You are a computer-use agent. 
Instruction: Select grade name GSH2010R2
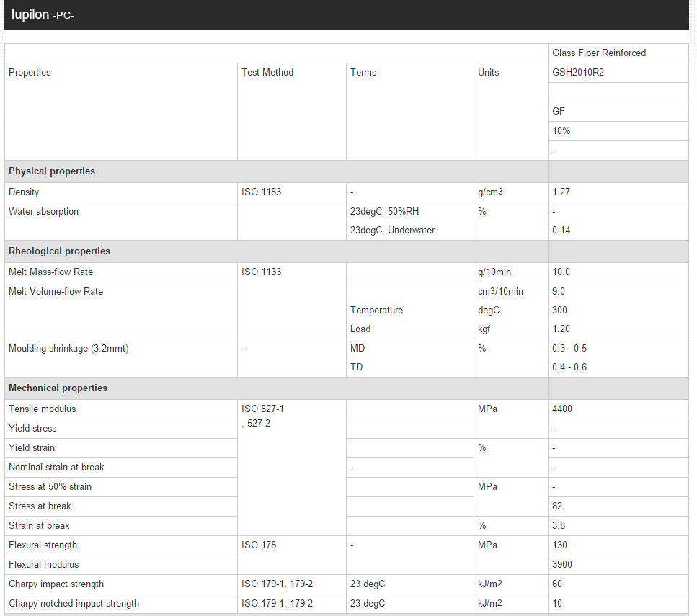(x=578, y=73)
